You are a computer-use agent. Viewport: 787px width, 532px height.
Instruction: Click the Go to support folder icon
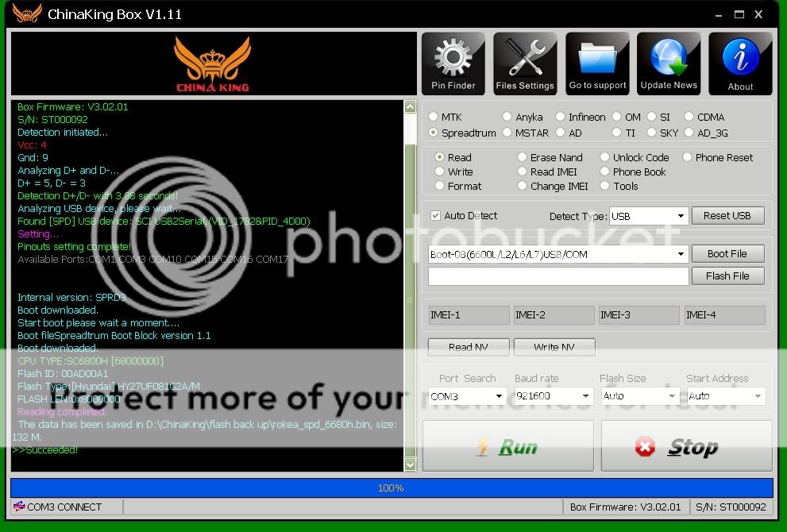(x=597, y=64)
